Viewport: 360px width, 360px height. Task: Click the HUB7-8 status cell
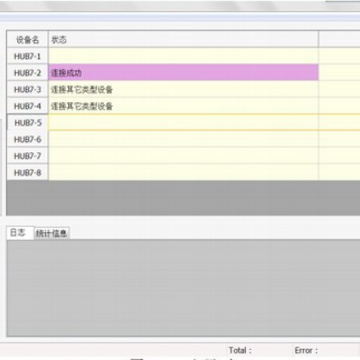click(183, 172)
